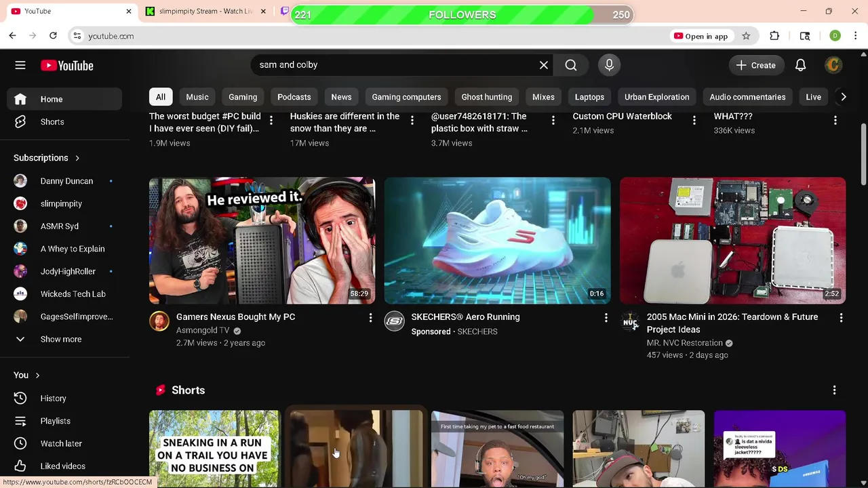Open ASMR Syd subscription channel

65,226
